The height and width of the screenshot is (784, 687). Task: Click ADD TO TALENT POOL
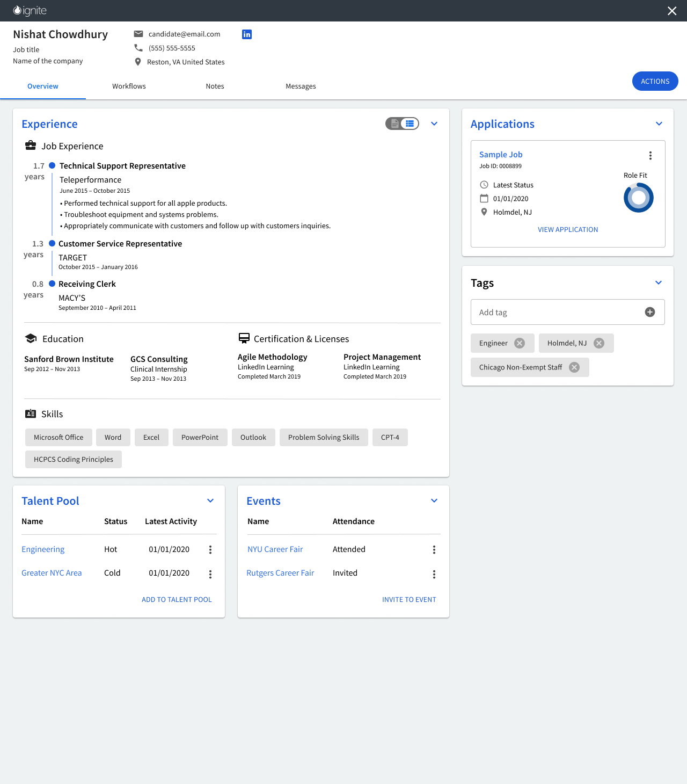click(x=177, y=599)
